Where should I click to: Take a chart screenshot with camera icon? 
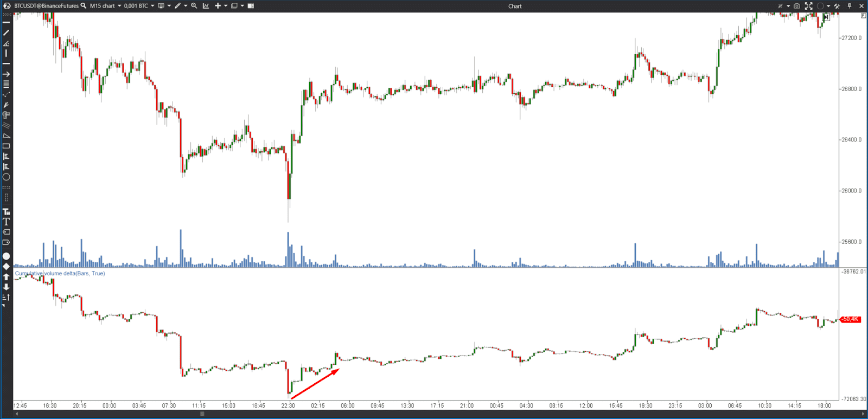797,6
